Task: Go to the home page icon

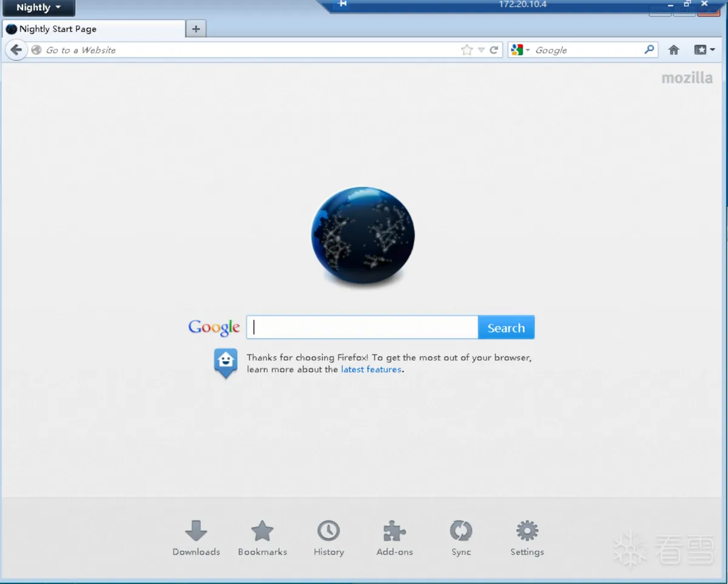Action: 673,50
